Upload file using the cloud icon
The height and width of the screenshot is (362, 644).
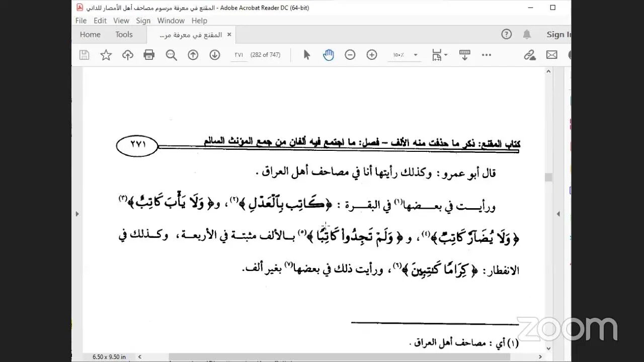pos(128,55)
